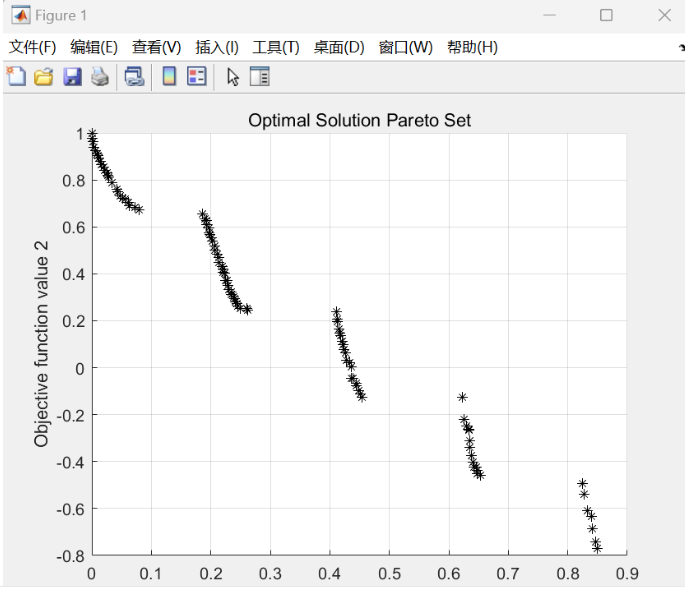Open the 窗口(W) menu

(405, 47)
